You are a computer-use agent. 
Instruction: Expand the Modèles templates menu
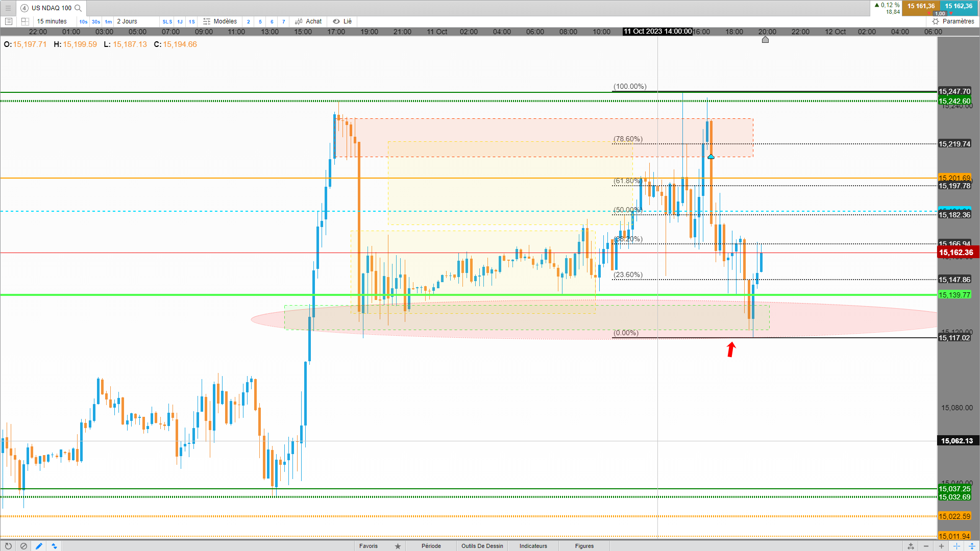[x=220, y=21]
